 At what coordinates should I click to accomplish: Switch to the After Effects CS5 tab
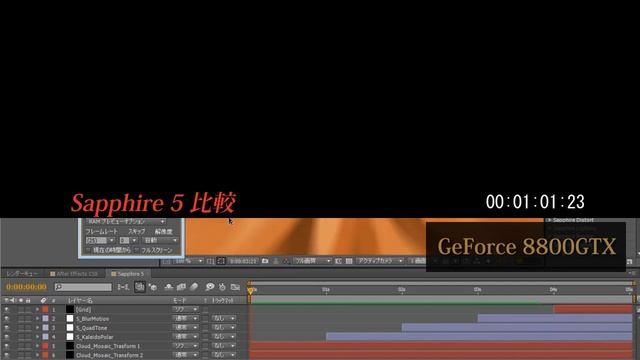(74, 274)
